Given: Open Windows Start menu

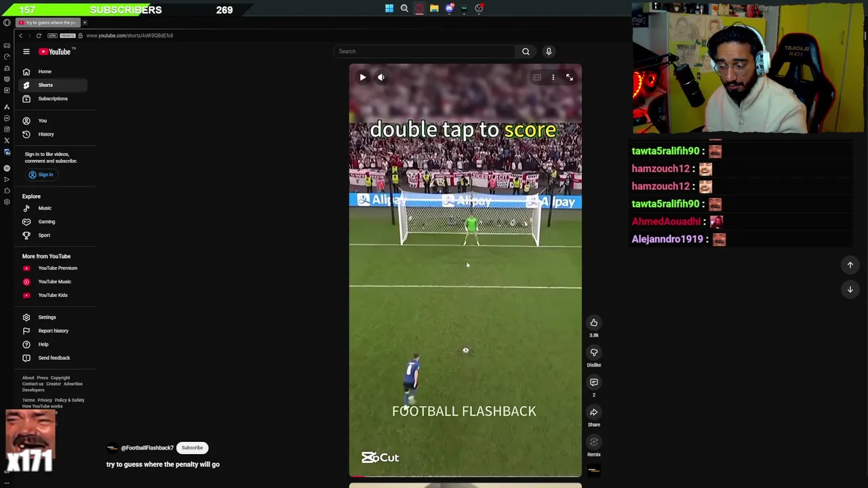Looking at the screenshot, I should click(x=389, y=9).
